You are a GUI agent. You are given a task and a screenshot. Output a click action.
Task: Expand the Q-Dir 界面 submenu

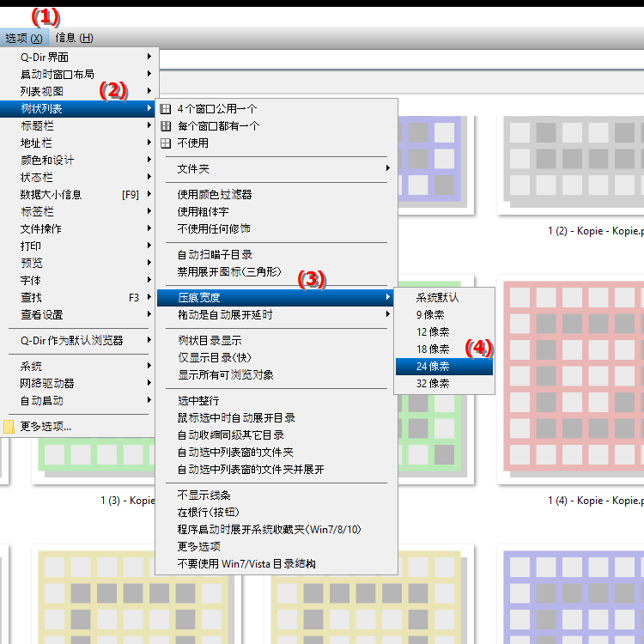coord(77,57)
